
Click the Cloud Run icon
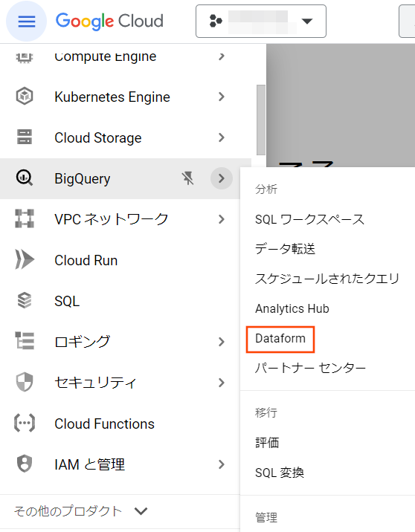[25, 259]
